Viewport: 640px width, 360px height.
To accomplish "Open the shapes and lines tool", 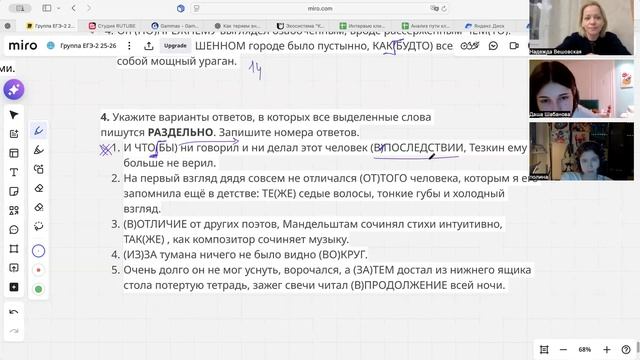I will click(x=14, y=211).
